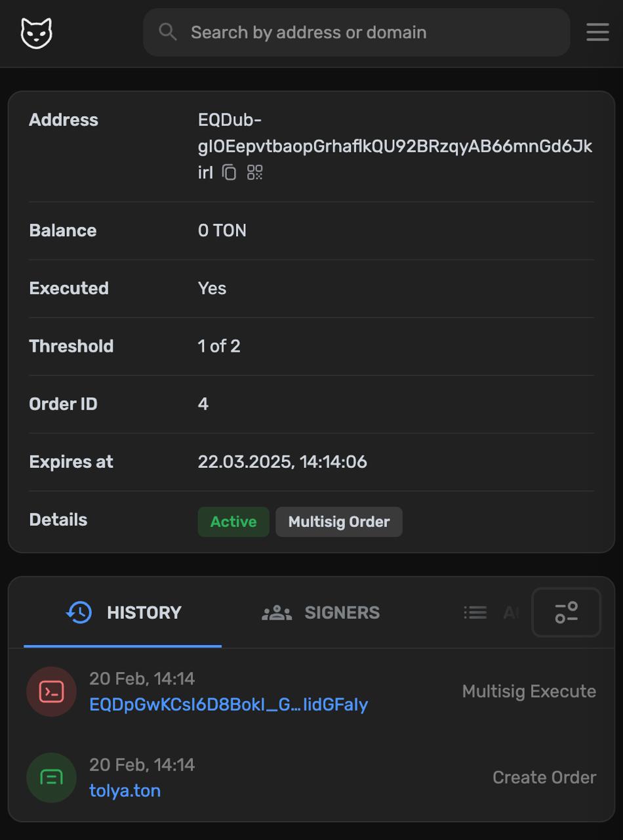Focus the search by address field

coord(367,32)
